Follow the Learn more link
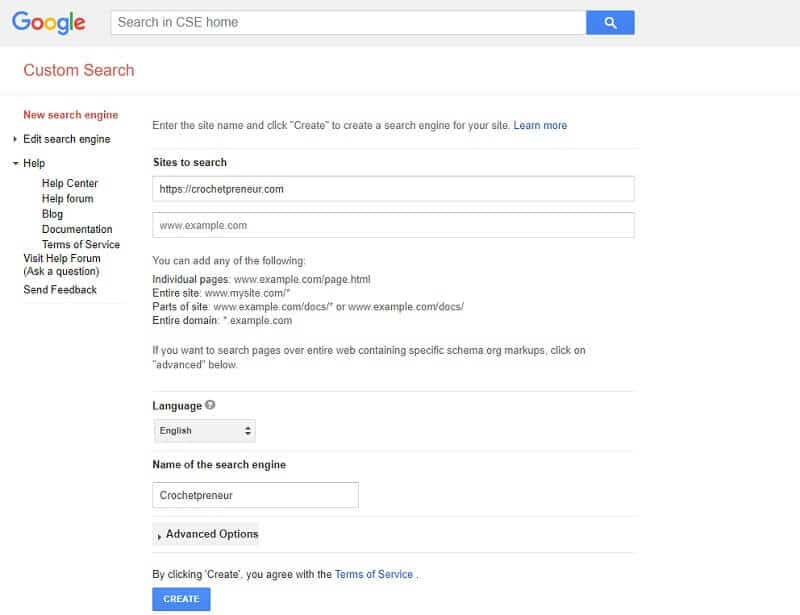Viewport: 800px width, 615px height. [540, 125]
